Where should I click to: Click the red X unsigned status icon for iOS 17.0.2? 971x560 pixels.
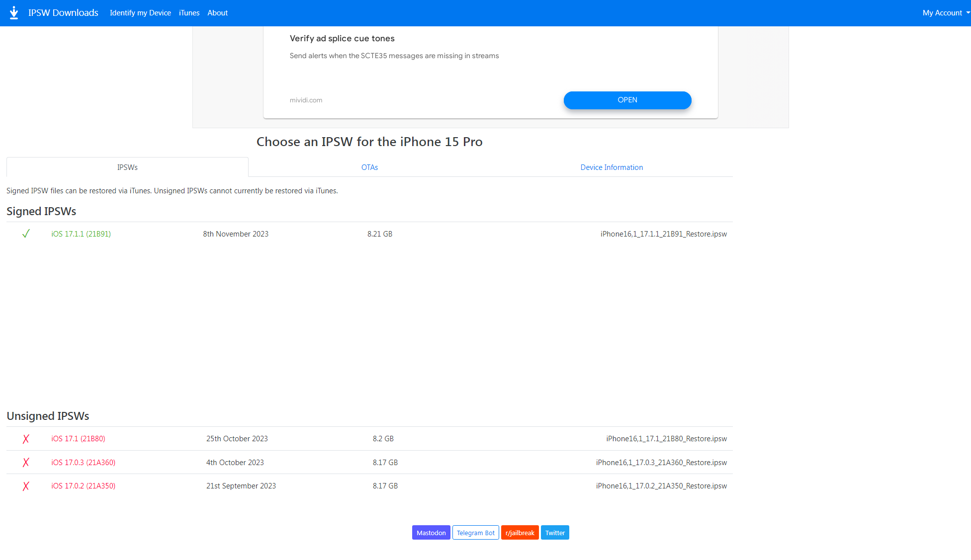pos(27,485)
